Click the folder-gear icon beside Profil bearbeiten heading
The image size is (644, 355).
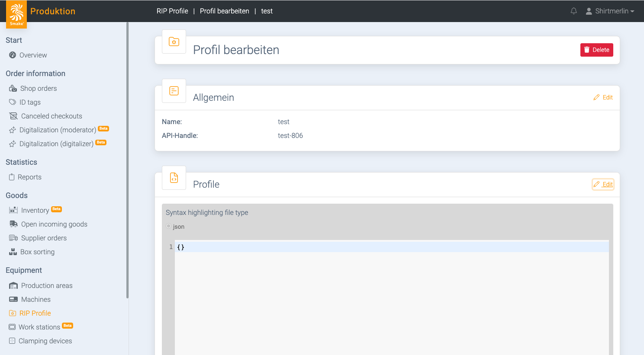coord(174,42)
